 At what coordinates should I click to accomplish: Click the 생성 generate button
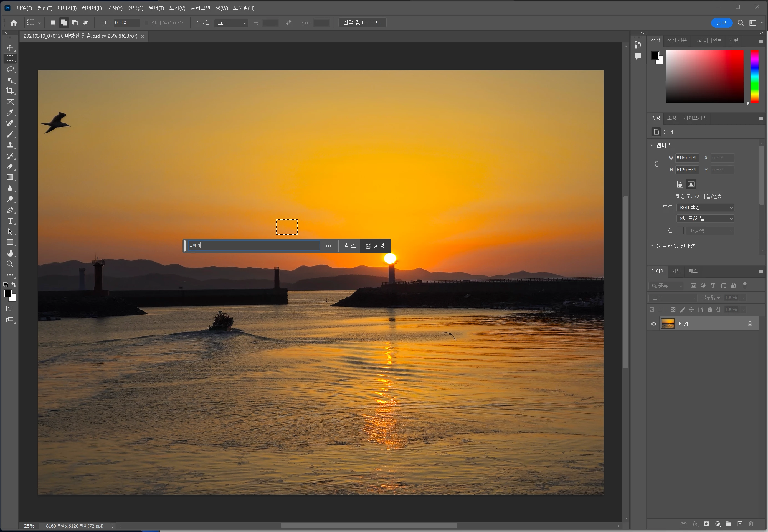(x=375, y=246)
